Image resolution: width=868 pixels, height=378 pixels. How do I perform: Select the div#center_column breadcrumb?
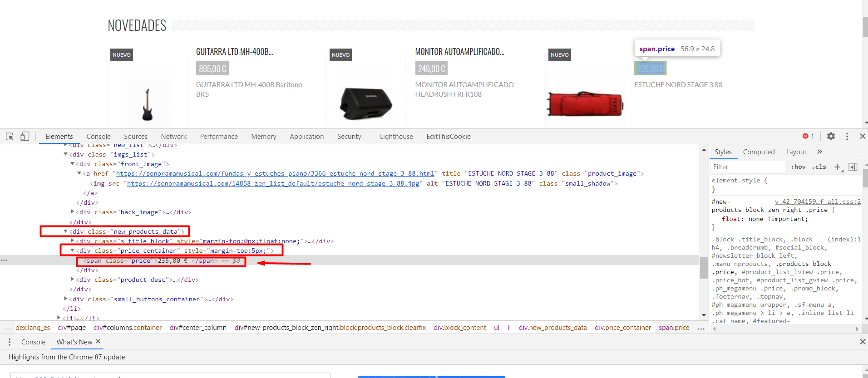(x=198, y=328)
